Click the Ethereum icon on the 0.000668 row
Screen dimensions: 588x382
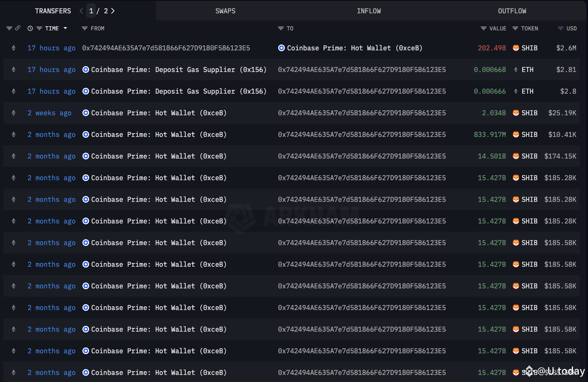pos(14,69)
